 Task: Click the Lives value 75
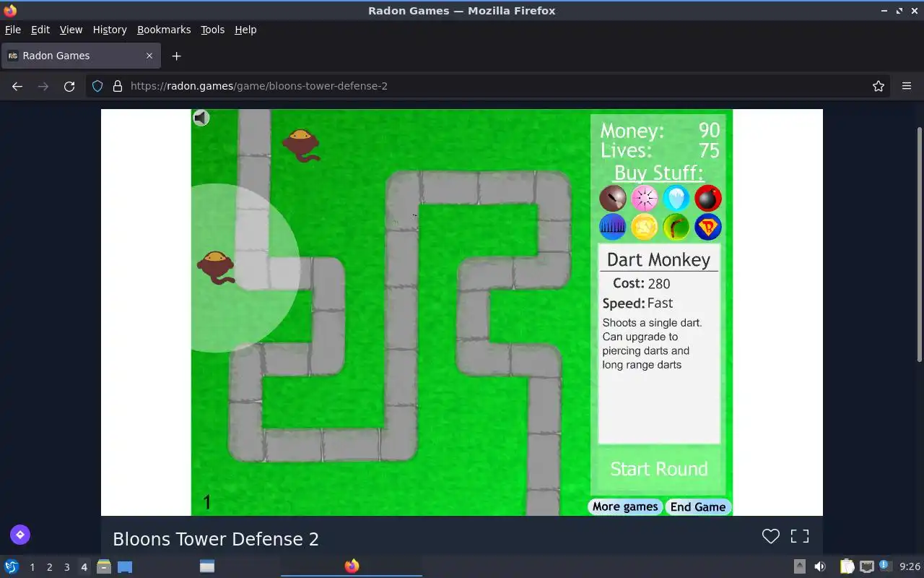[709, 150]
